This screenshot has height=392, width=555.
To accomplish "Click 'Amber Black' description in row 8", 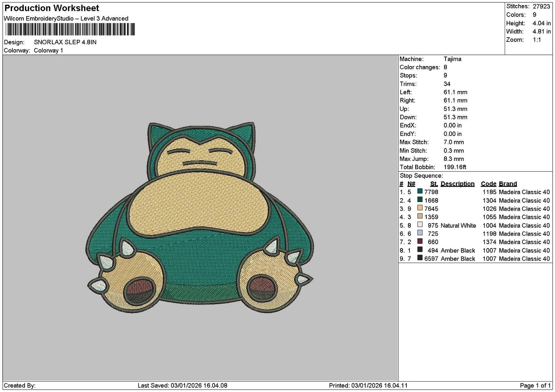I will [458, 250].
